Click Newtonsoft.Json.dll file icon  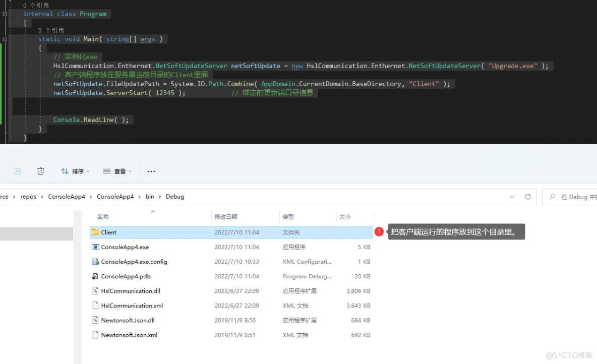point(96,320)
